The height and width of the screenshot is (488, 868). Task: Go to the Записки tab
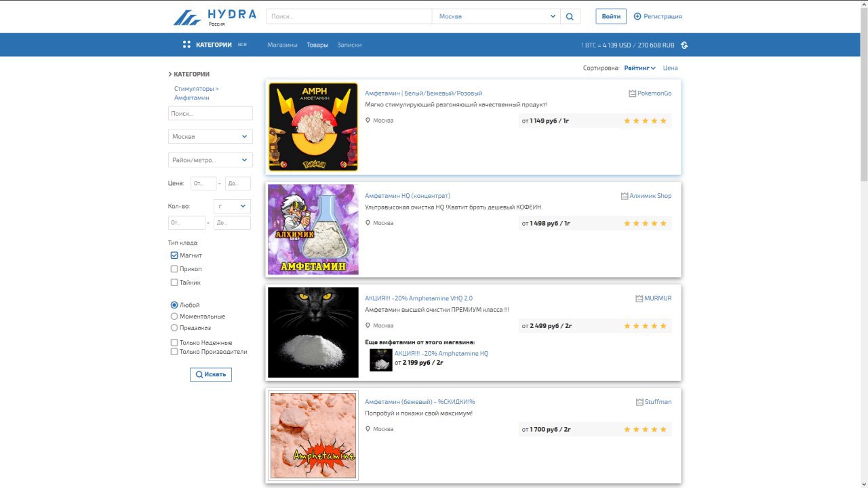[349, 45]
